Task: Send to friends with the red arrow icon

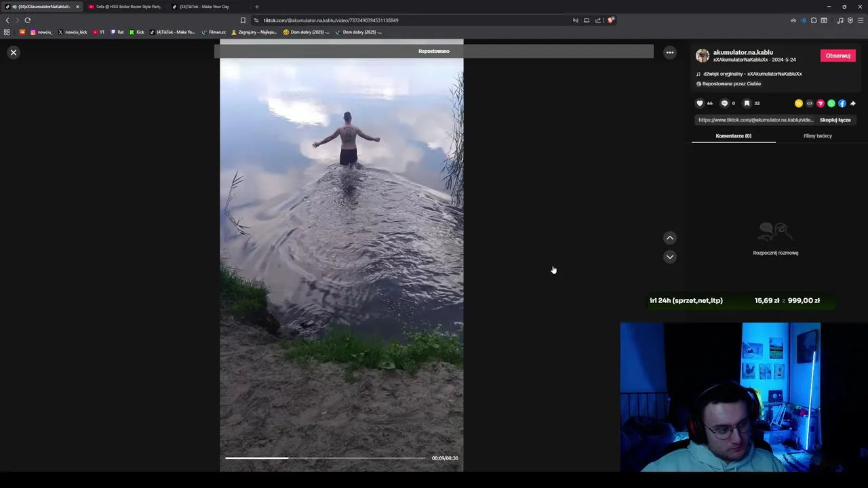Action: pos(821,103)
